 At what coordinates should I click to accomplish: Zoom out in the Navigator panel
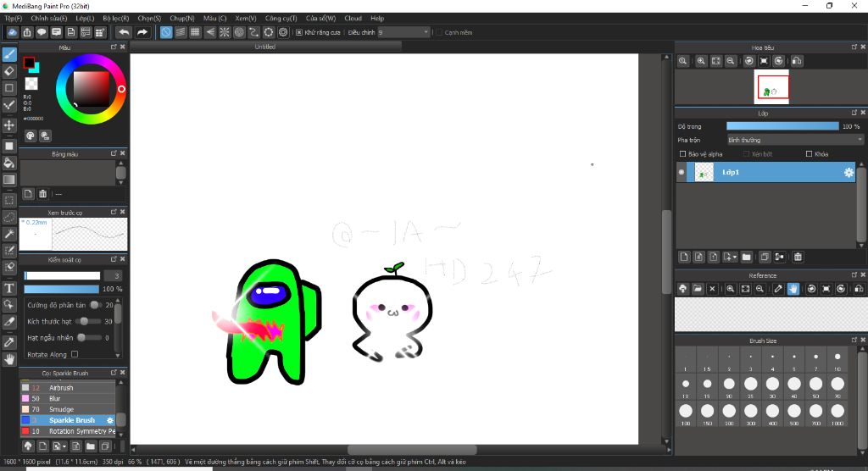(730, 61)
